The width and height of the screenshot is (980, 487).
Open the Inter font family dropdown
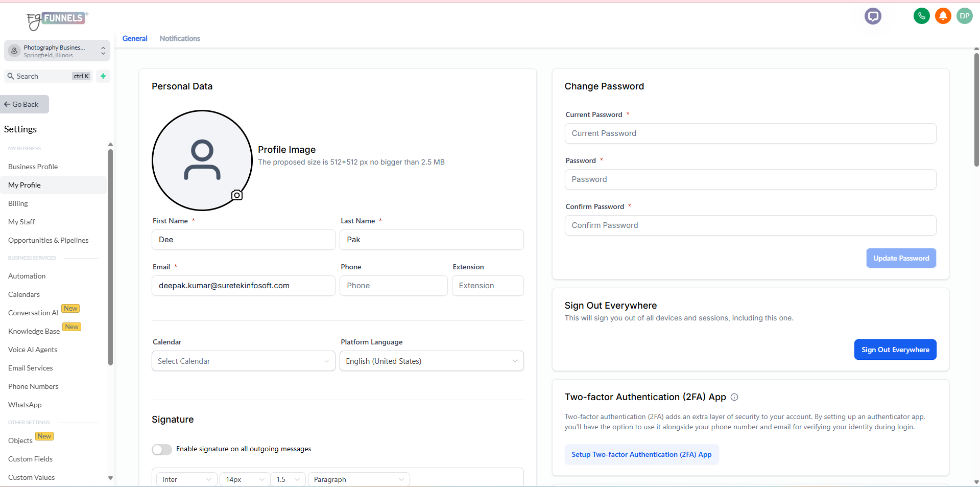click(x=186, y=479)
